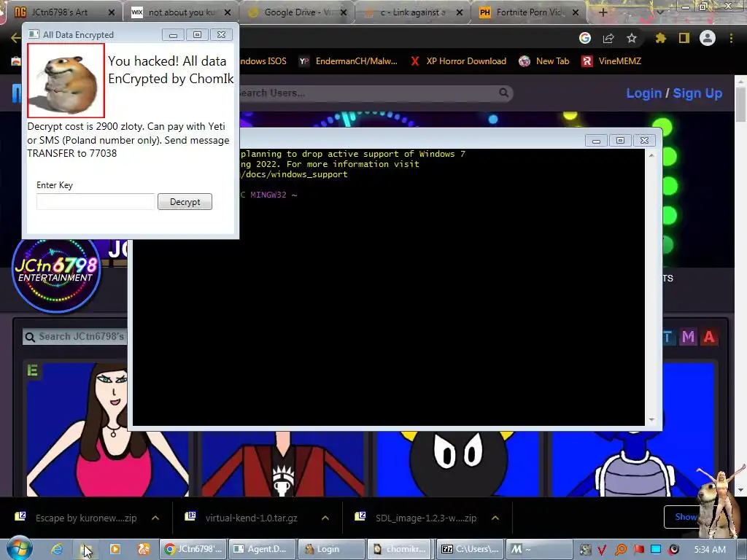Switch to Login taskbar window
Viewport: 747px width, 560px height.
(331, 549)
